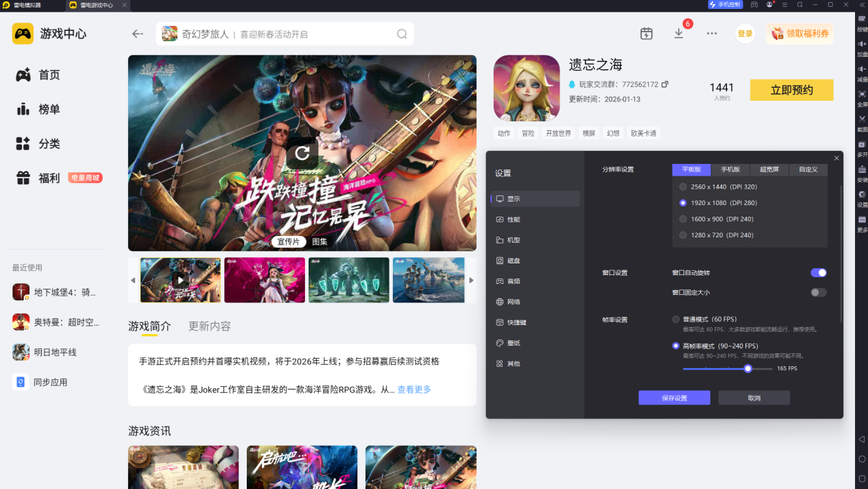Open downloads icon with badge 6
868x489 pixels.
(x=679, y=33)
